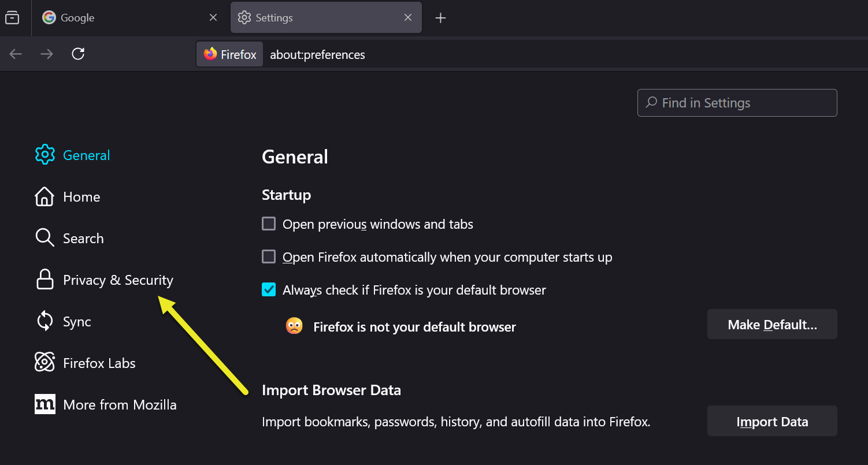Close the Settings tab
The image size is (868, 465).
[408, 18]
